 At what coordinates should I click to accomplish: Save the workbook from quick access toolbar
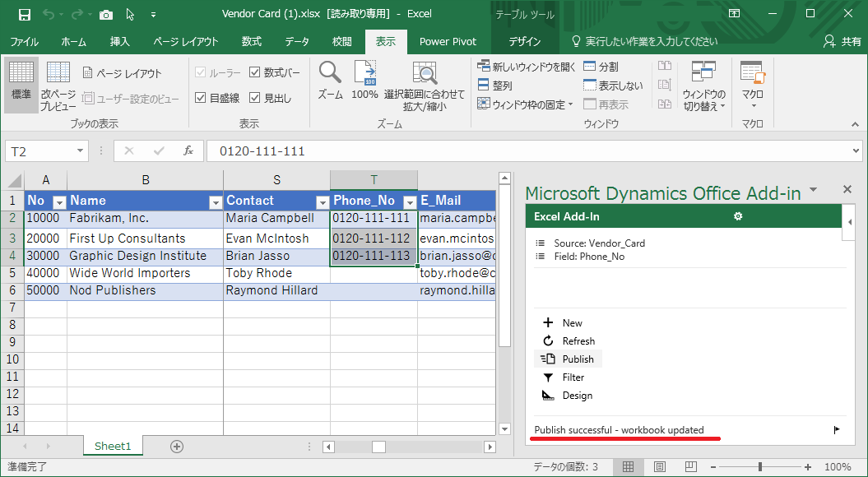[25, 14]
